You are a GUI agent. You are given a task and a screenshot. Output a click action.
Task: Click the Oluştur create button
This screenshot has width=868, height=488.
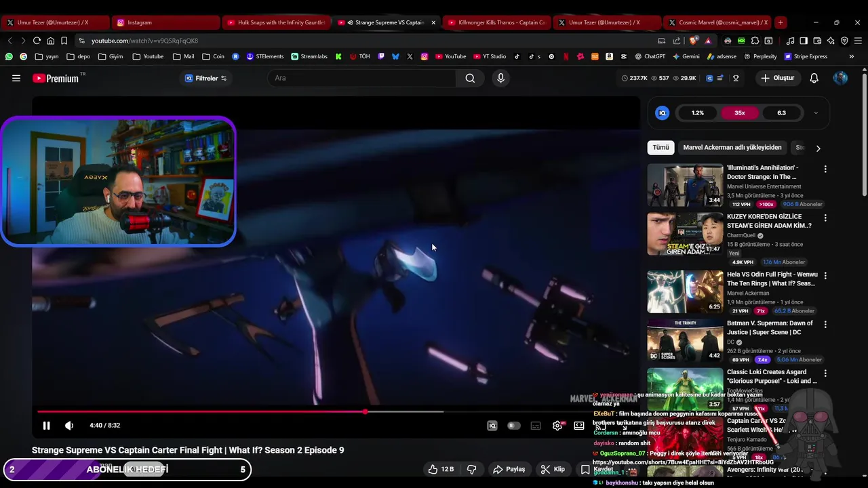(x=777, y=78)
